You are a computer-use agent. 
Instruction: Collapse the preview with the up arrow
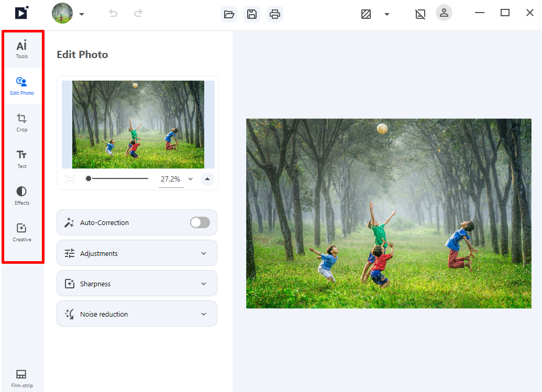(x=207, y=179)
